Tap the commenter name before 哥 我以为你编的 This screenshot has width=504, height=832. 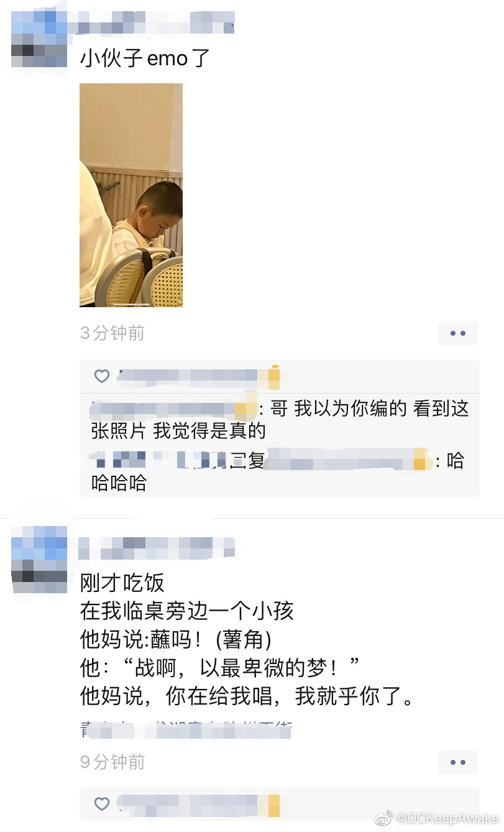click(x=174, y=410)
